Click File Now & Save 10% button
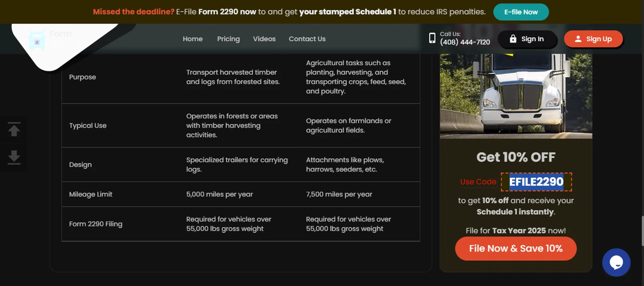644x286 pixels. point(516,249)
